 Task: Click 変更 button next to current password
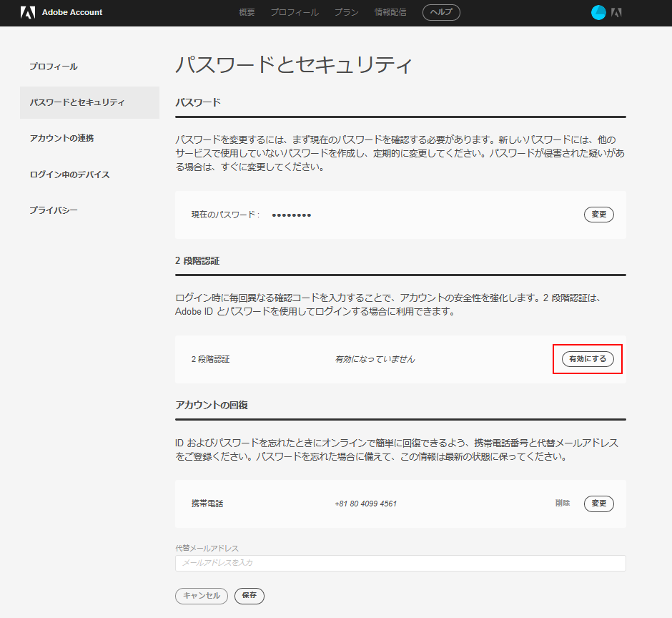pos(598,215)
